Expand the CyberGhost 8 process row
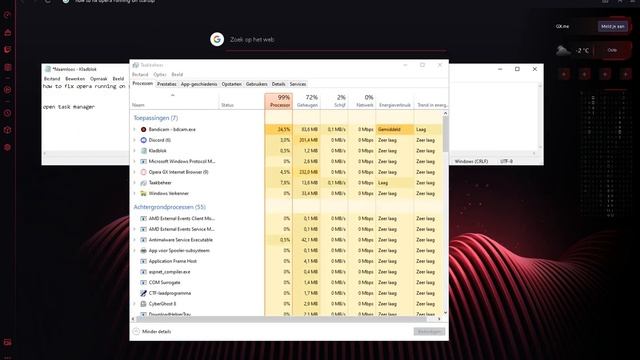 [134, 304]
